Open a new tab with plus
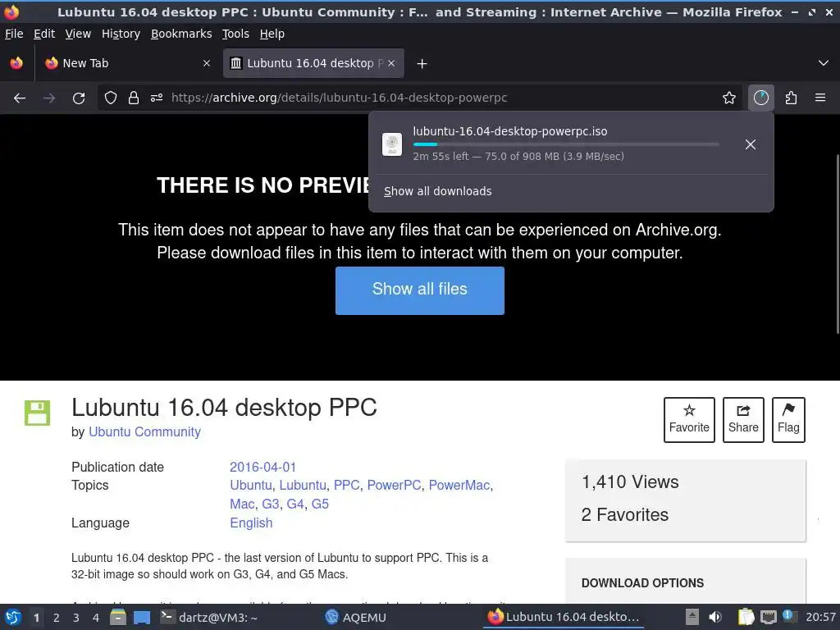This screenshot has width=840, height=630. pos(422,64)
